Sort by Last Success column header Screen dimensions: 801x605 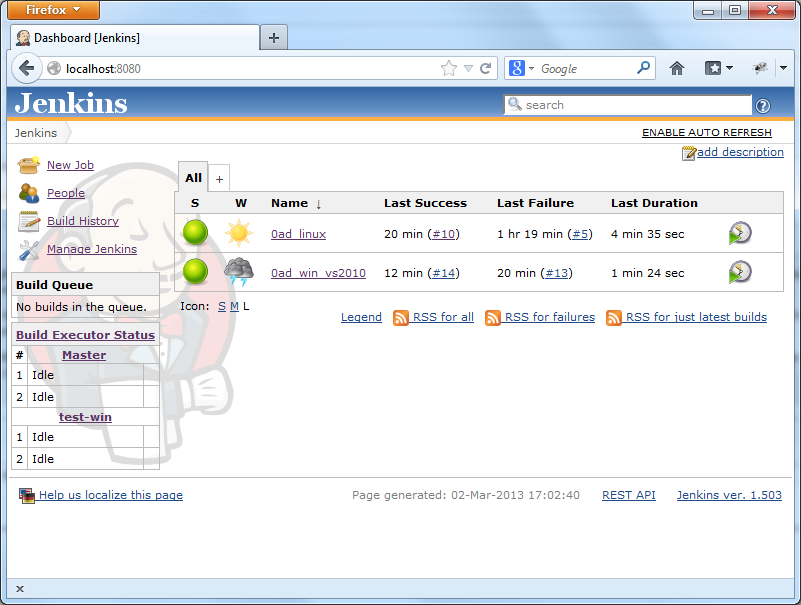point(426,203)
